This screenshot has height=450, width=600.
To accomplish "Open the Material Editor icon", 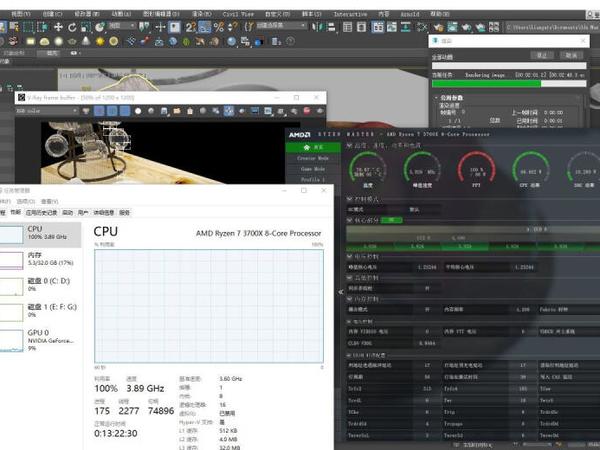I will pyautogui.click(x=422, y=27).
